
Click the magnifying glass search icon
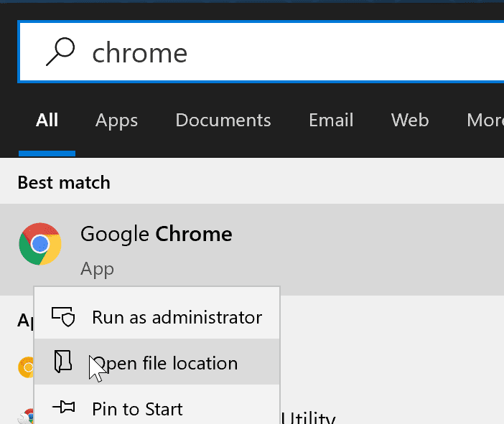pyautogui.click(x=59, y=52)
